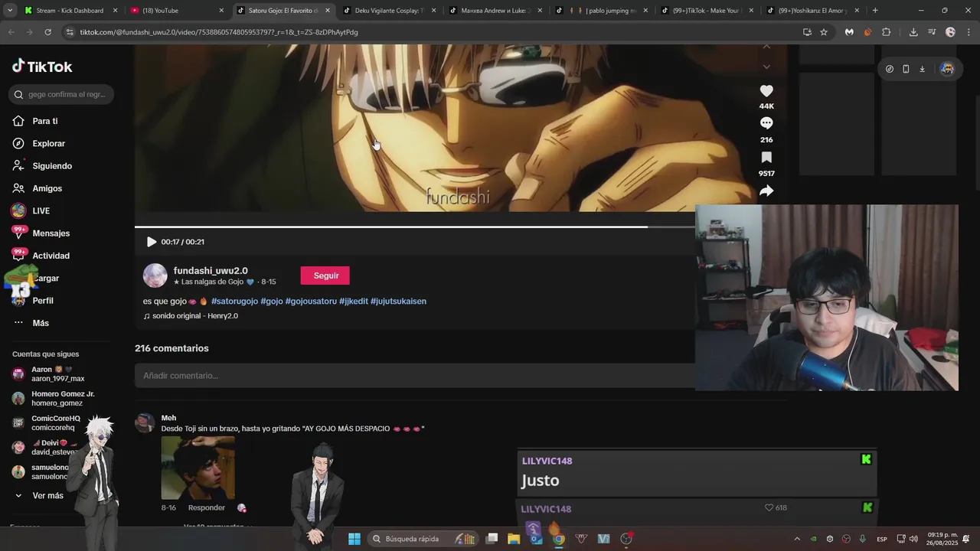Show hidden tray icons chevron
Image resolution: width=980 pixels, height=551 pixels.
pyautogui.click(x=797, y=539)
